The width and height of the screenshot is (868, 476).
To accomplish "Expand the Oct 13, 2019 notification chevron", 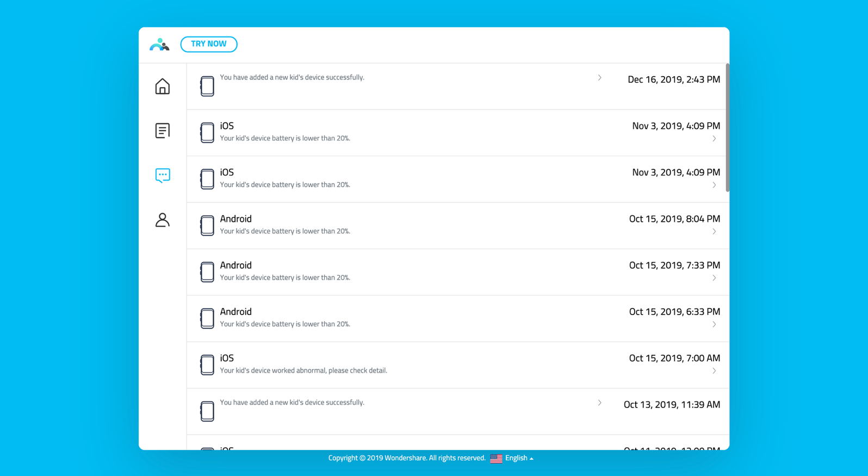I will [x=599, y=403].
